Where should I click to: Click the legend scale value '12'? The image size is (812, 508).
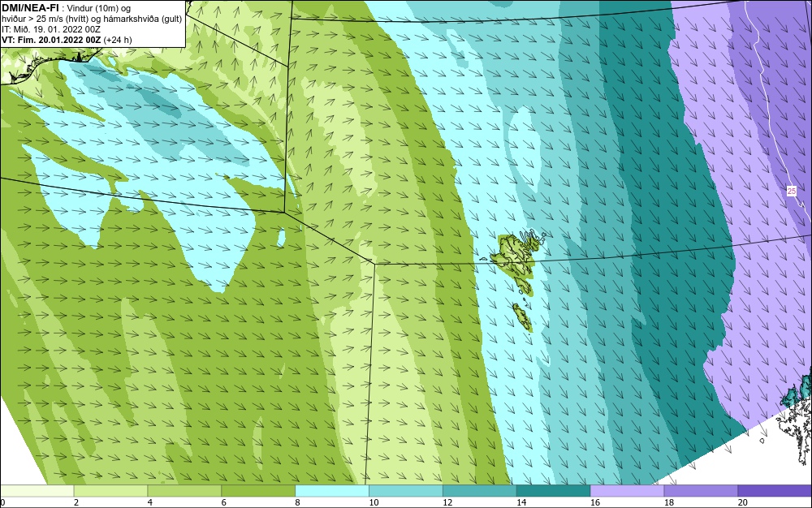click(447, 502)
